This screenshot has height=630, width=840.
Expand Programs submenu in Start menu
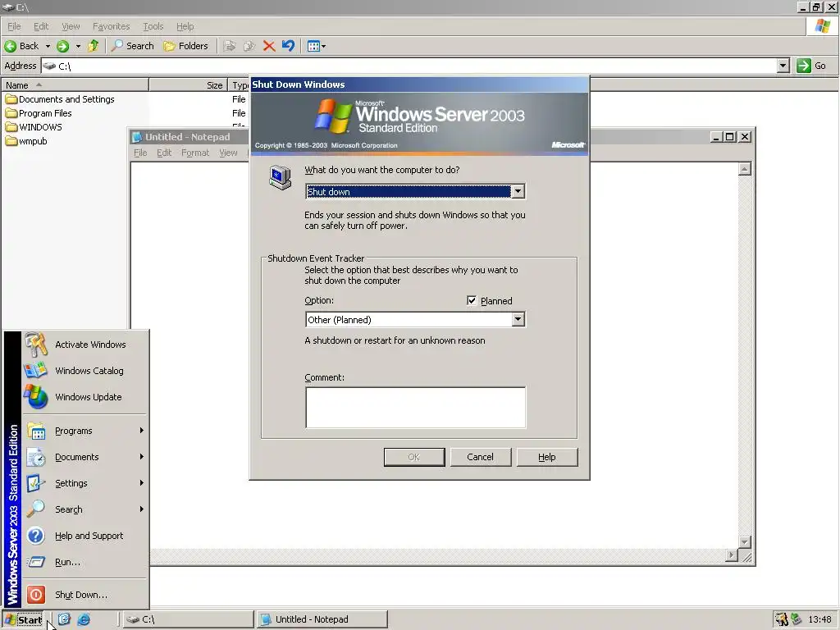tap(85, 431)
